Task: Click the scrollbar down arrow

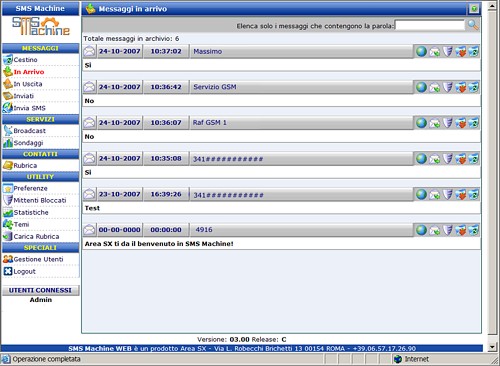Action: coord(492,347)
